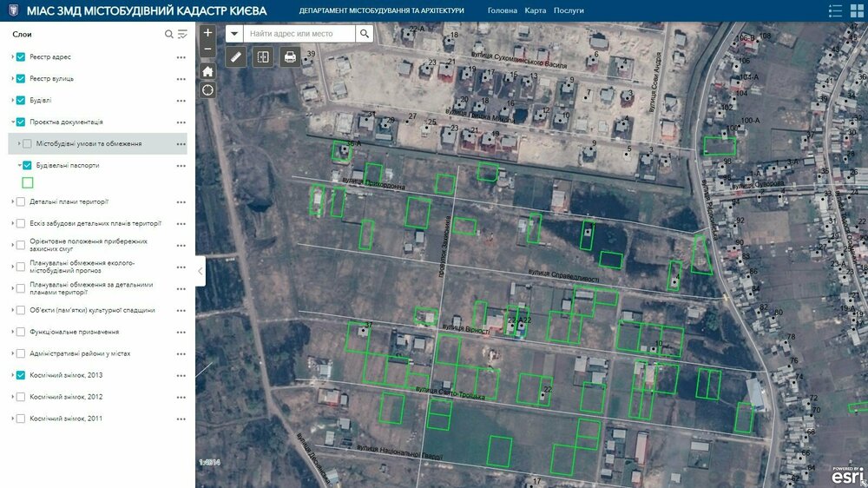The height and width of the screenshot is (488, 868).
Task: Uncheck the Реєстр адрес layer
Action: tap(21, 57)
